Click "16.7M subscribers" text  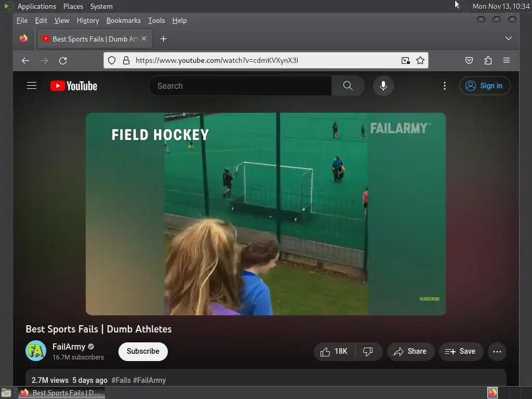point(78,357)
